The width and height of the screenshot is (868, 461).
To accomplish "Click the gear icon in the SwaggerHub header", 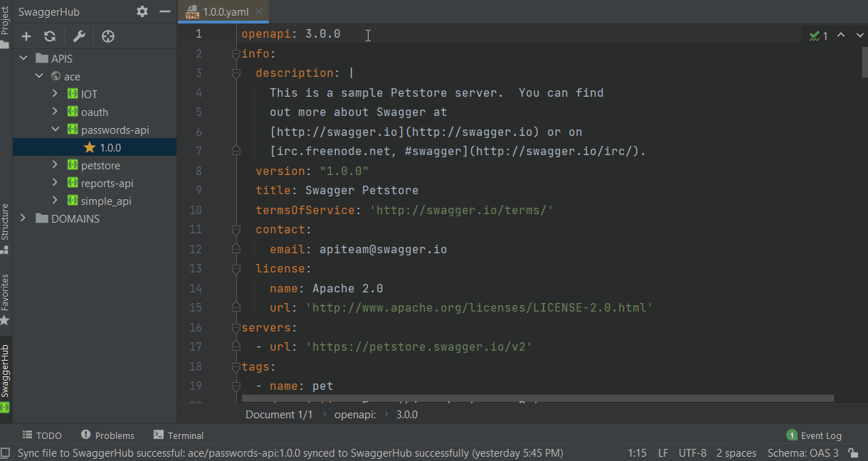I will tap(142, 11).
